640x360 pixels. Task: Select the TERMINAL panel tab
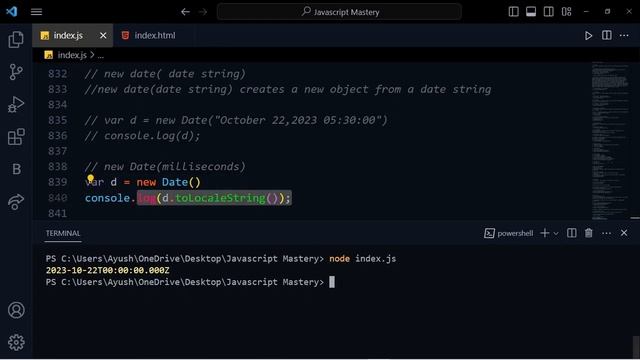coord(63,233)
